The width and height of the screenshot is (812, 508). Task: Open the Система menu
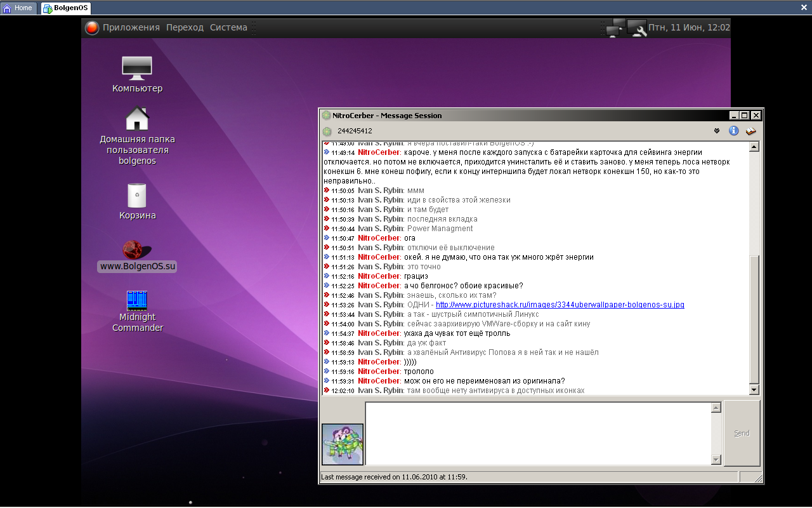point(228,27)
